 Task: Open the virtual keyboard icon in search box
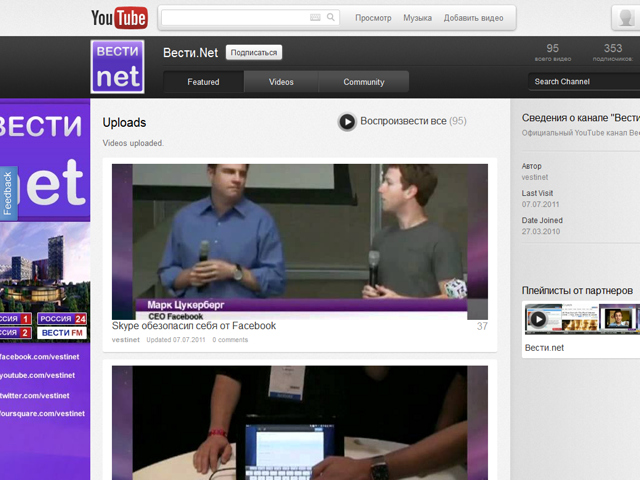click(315, 17)
